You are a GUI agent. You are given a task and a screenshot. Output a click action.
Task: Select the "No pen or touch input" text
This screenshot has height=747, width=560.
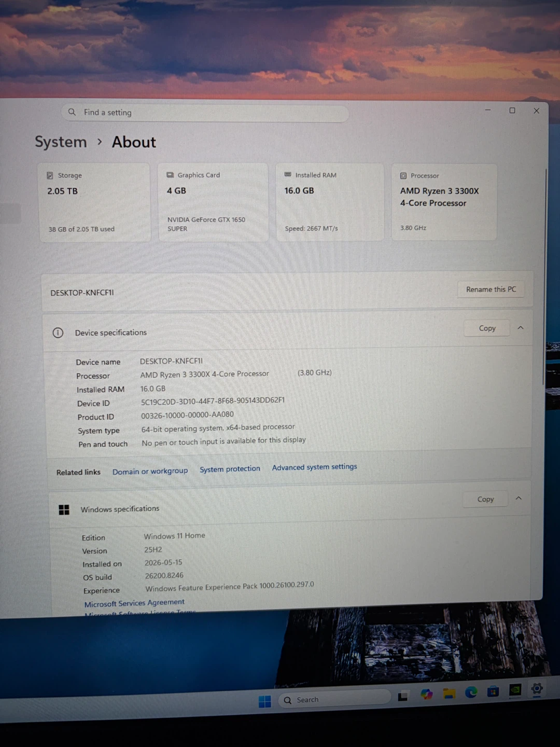point(223,441)
